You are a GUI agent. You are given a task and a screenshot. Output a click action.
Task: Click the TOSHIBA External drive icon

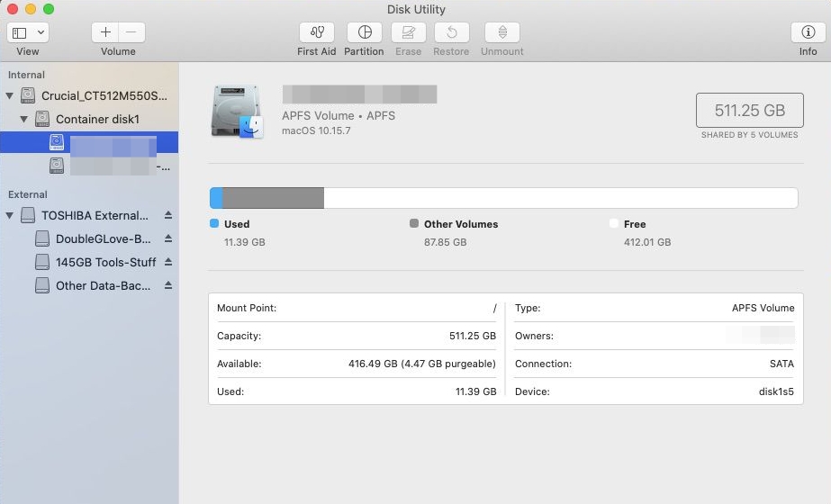(28, 215)
